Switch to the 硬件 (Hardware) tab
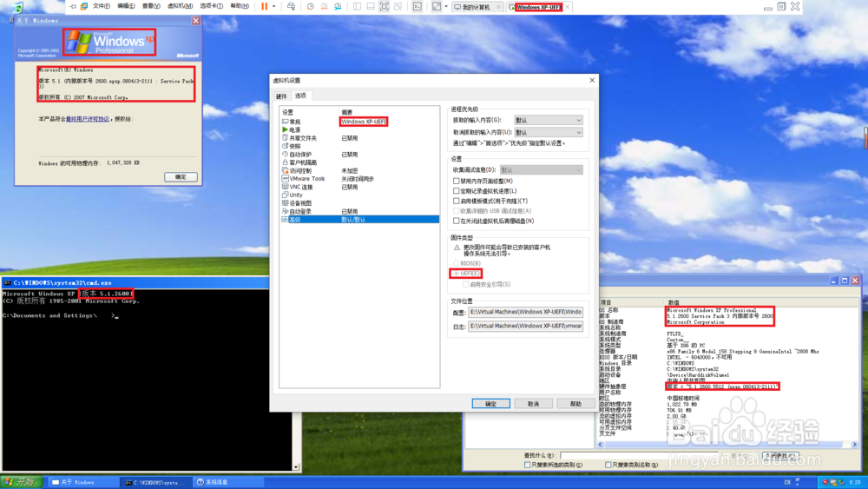 pos(281,96)
